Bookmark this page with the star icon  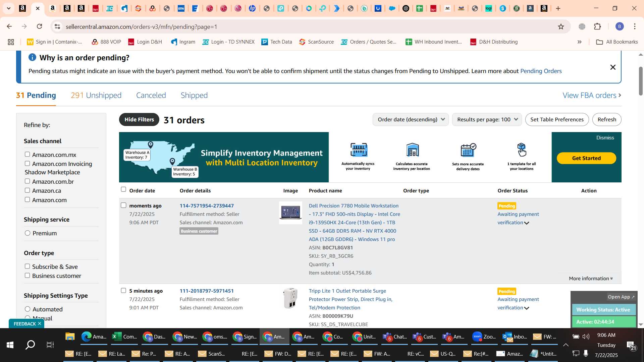(x=561, y=26)
